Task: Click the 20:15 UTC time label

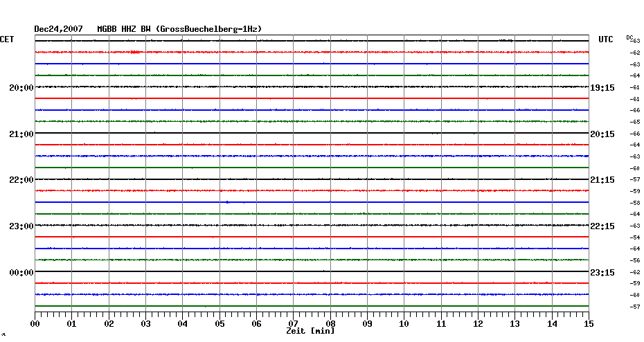Action: pyautogui.click(x=602, y=134)
